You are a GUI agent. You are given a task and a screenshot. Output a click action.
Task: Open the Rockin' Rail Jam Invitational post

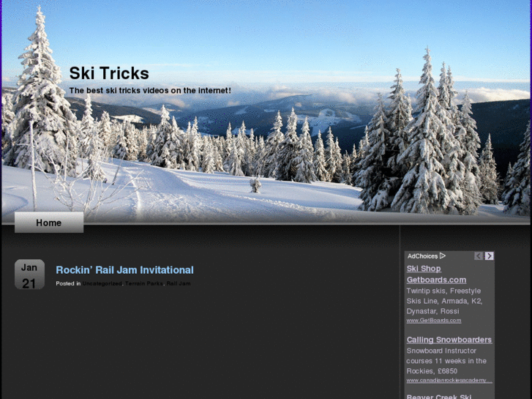[124, 270]
